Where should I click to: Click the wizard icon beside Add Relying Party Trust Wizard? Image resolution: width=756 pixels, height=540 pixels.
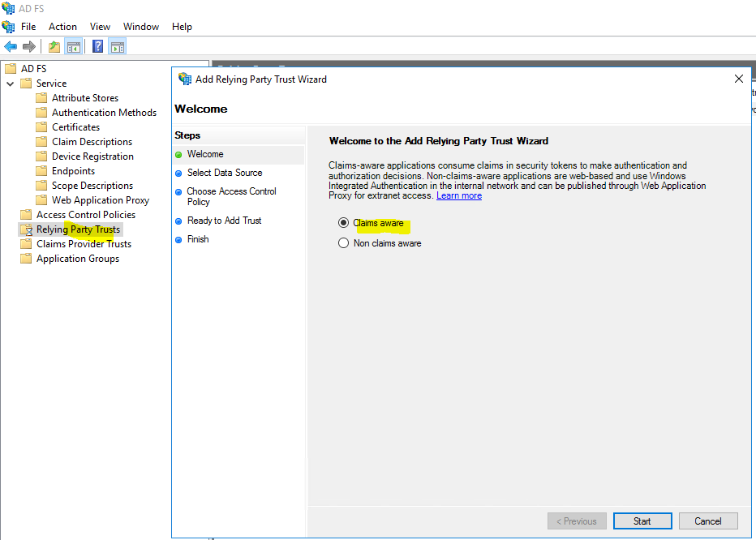tap(185, 79)
